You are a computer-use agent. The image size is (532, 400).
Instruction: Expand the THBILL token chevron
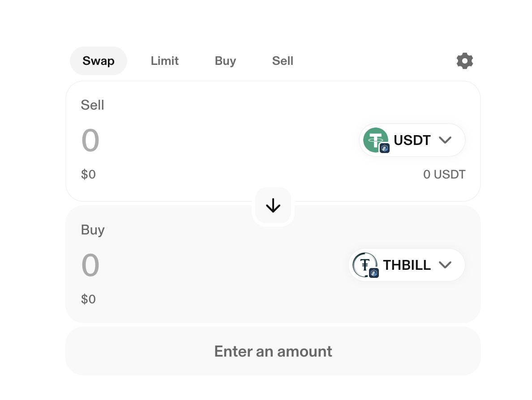tap(445, 265)
